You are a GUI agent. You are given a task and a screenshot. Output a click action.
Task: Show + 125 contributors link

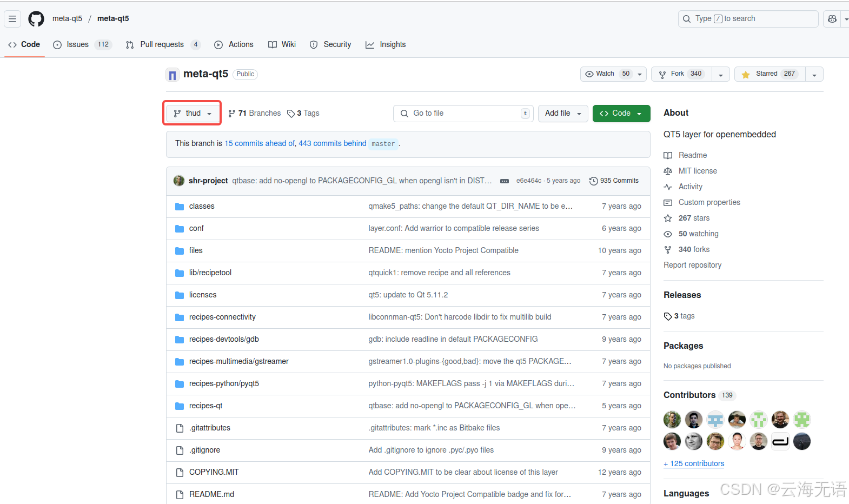point(694,463)
